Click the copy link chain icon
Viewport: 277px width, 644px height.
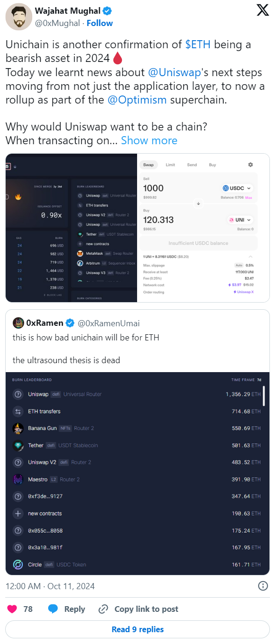(x=104, y=609)
